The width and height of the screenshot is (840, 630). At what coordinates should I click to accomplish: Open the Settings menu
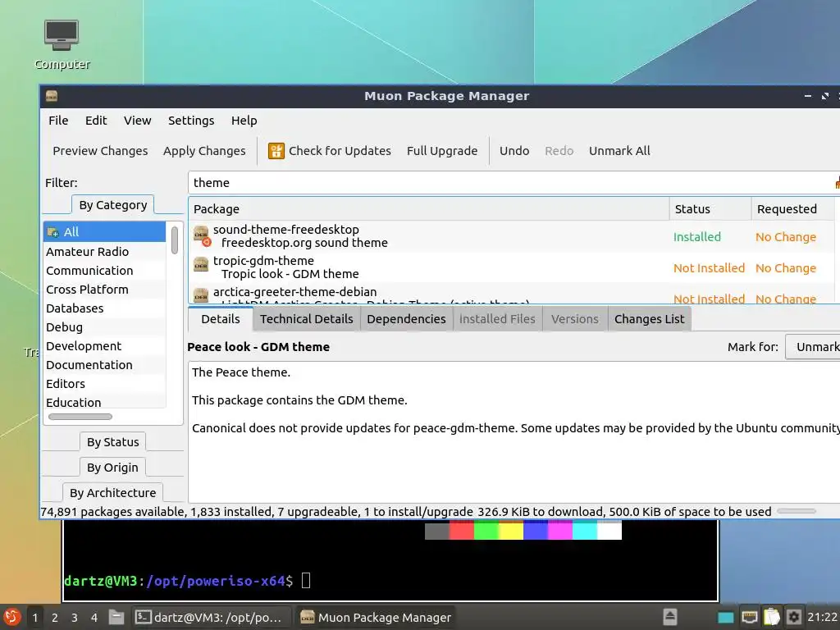click(191, 121)
